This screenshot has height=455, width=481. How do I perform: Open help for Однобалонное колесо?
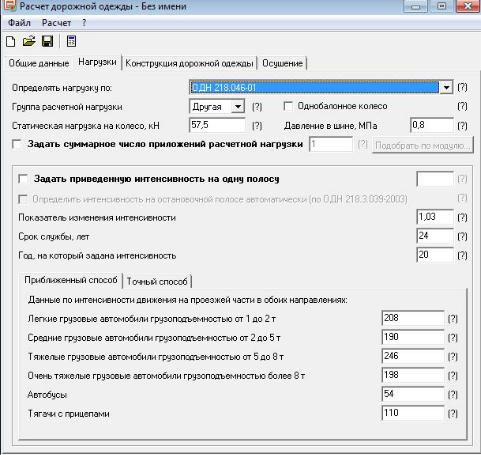click(462, 106)
